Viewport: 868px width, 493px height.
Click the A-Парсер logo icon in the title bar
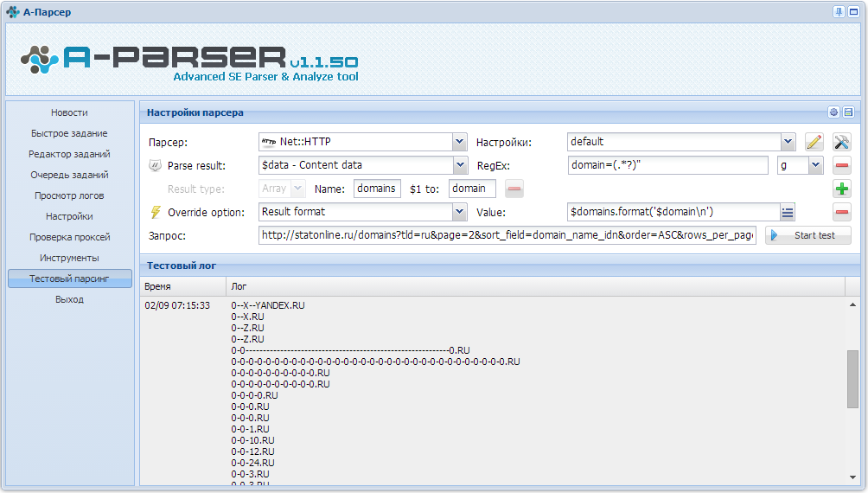click(x=13, y=11)
